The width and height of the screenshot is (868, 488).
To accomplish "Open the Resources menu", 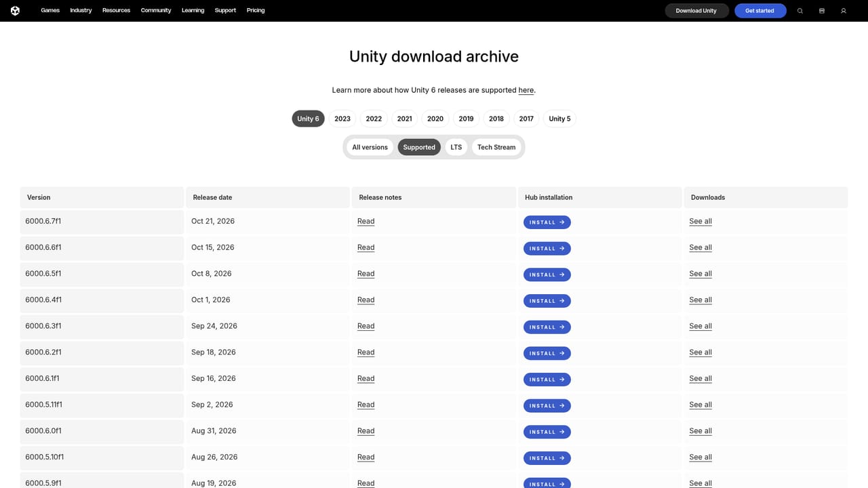I will pos(116,11).
